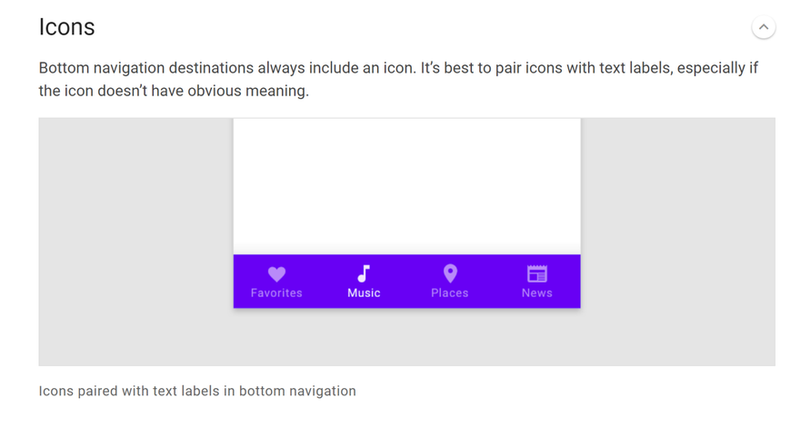Click purple bar between Music and Places

(x=407, y=281)
